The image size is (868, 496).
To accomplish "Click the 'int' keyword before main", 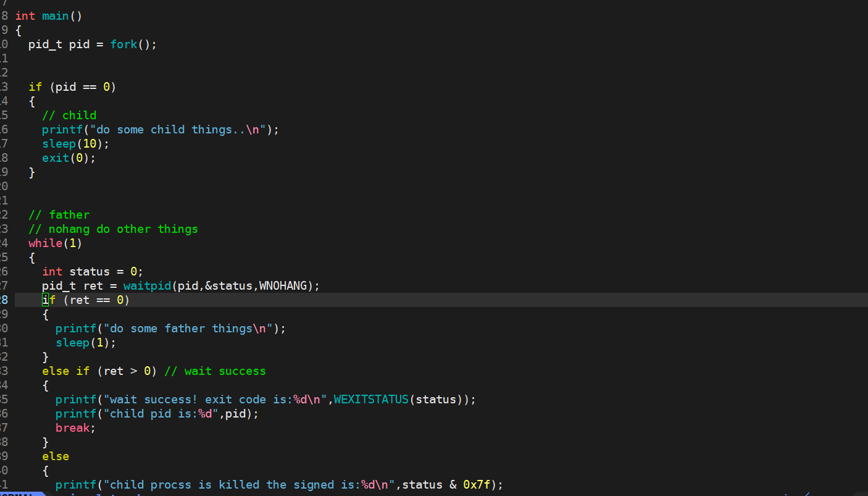I will click(25, 16).
